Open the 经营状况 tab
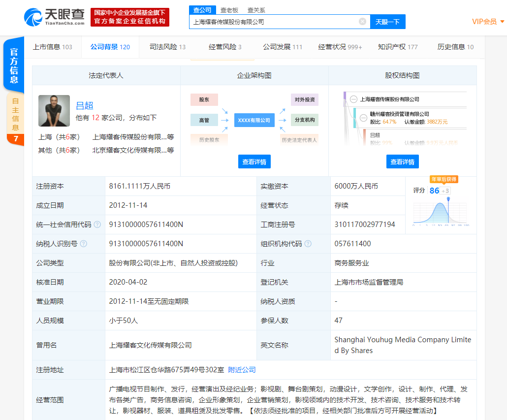 click(340, 47)
